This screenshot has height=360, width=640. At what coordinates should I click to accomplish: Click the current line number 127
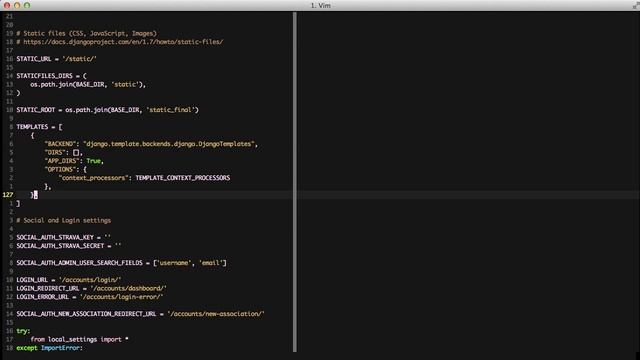click(x=8, y=195)
